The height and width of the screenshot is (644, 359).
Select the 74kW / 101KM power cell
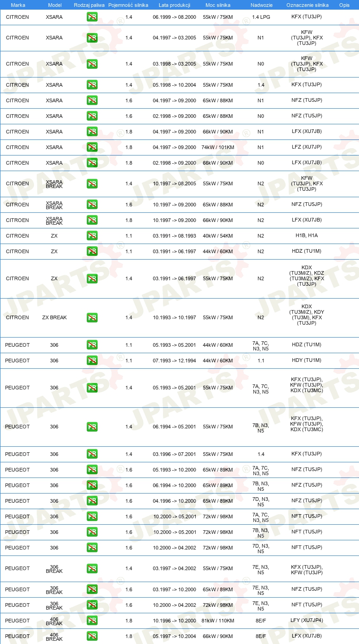click(218, 147)
